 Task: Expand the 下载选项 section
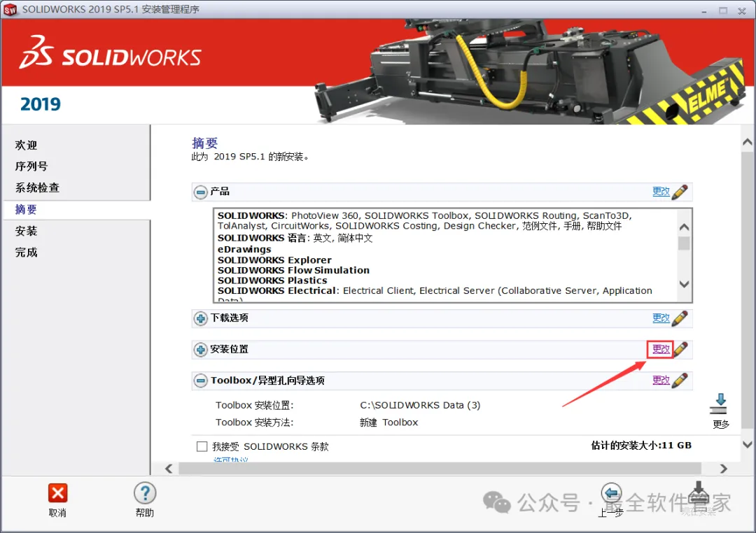201,318
